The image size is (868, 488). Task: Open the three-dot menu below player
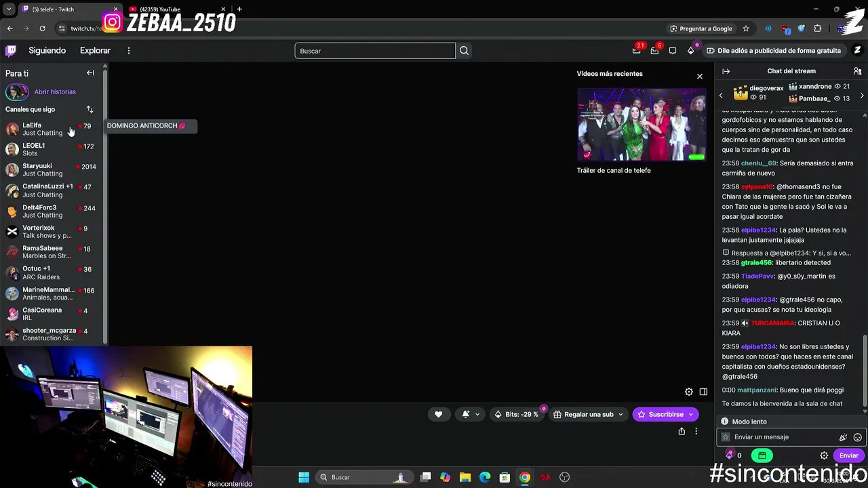[696, 431]
